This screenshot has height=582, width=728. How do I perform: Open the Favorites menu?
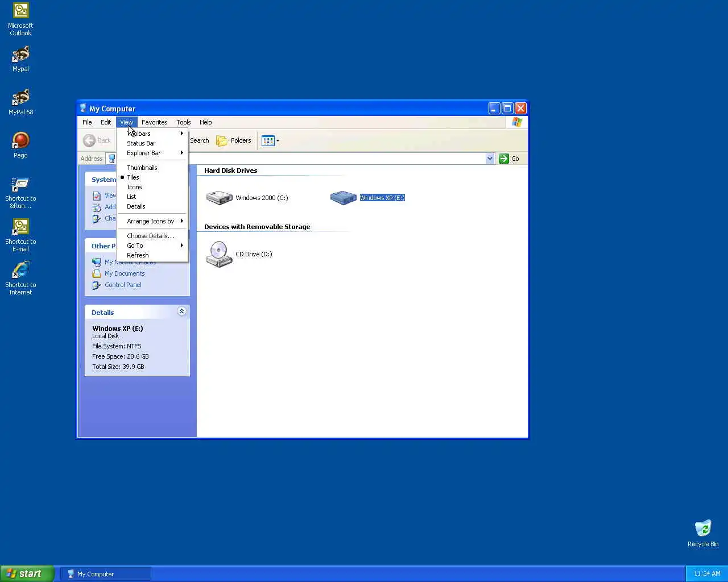pos(154,122)
